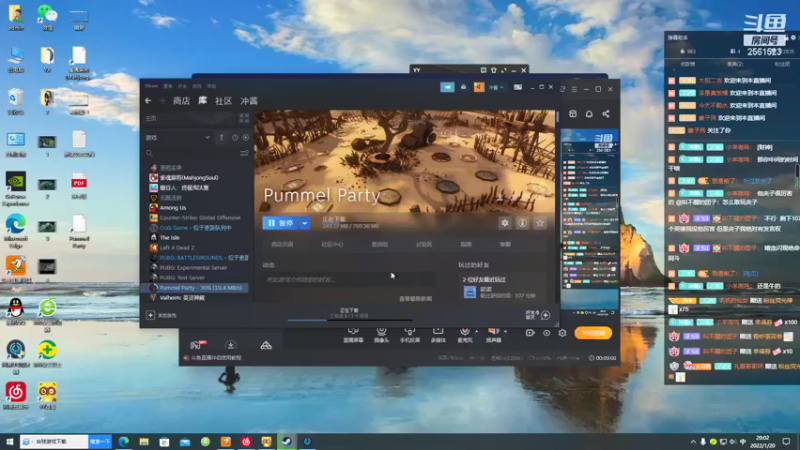
Task: Click the orange start streaming button
Action: [x=593, y=333]
